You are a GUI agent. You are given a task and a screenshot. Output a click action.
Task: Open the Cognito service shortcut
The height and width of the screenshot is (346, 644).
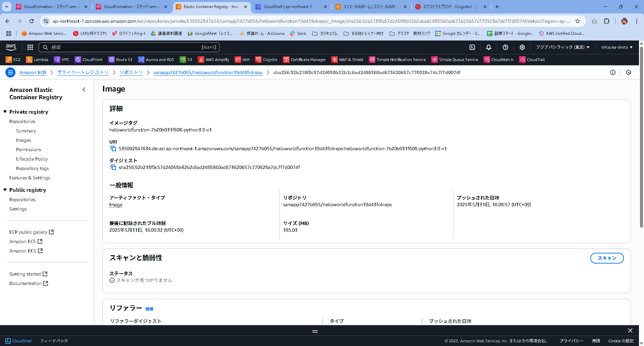[x=266, y=60]
